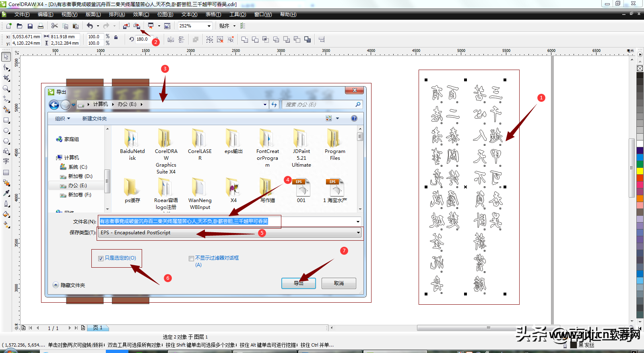Toggle the lock ratio padlock icon
Screen dimensions: 644x353
[x=116, y=37]
